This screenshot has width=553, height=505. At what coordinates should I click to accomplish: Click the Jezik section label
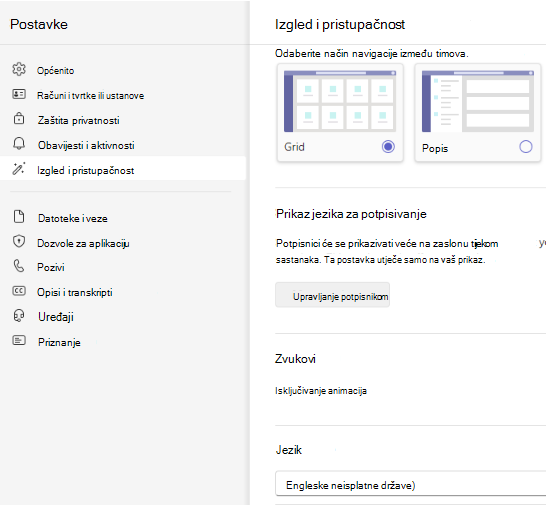tap(288, 450)
